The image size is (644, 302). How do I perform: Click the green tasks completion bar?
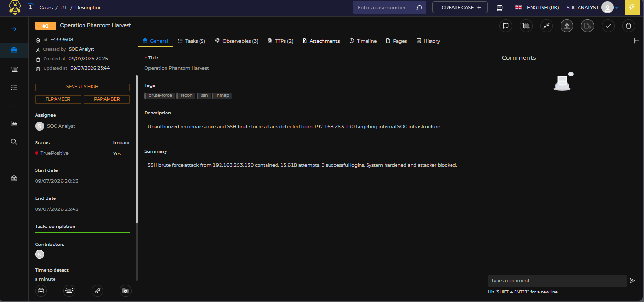[83, 233]
